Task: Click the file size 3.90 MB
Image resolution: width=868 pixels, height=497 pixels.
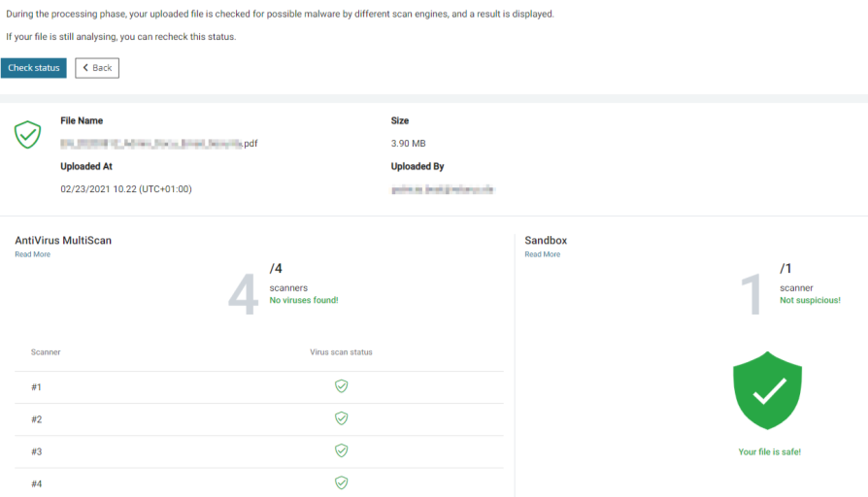Action: pyautogui.click(x=409, y=144)
